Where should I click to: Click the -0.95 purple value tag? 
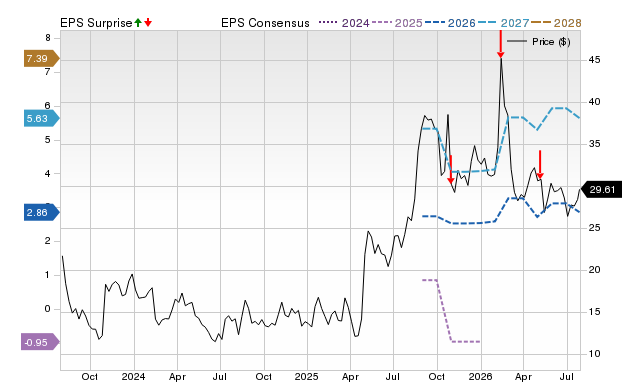coord(40,342)
